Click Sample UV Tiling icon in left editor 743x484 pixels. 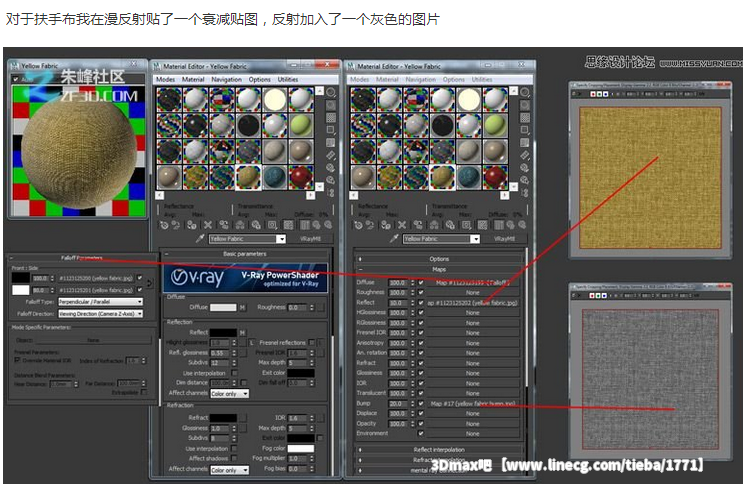(331, 130)
